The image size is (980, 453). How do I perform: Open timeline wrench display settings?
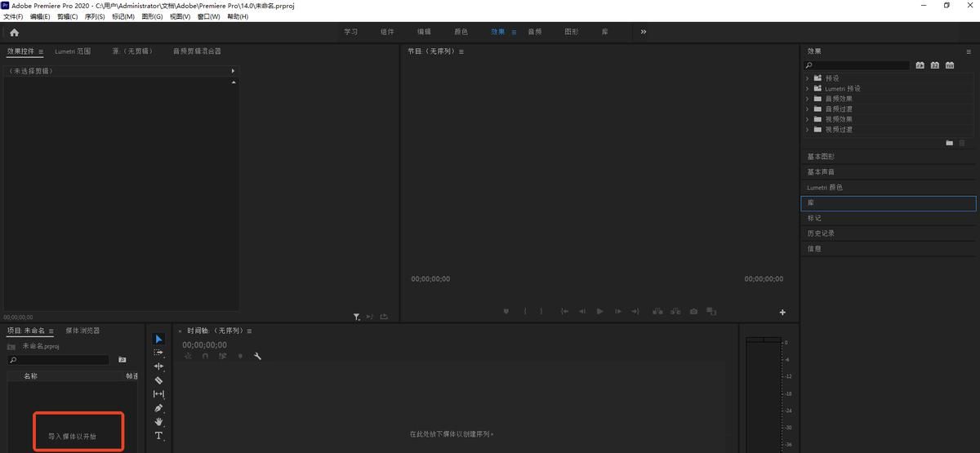(257, 356)
